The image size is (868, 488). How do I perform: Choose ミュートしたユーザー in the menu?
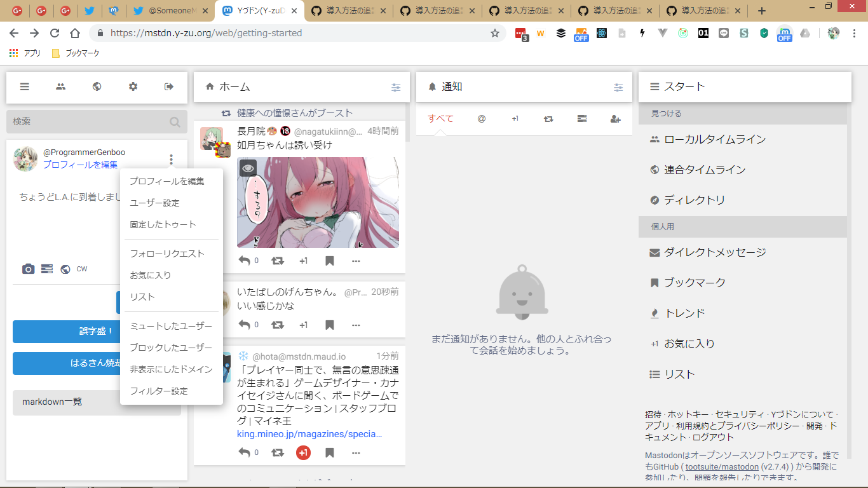(171, 326)
